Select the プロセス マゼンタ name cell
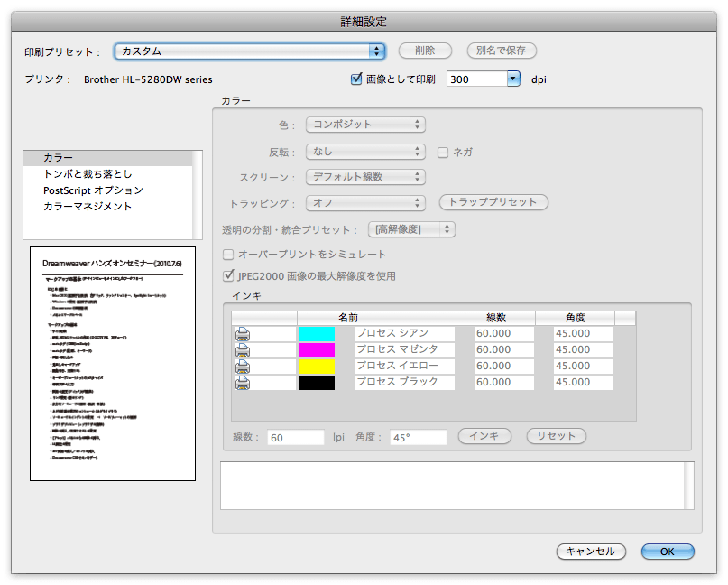This screenshot has height=585, width=728. pos(404,350)
